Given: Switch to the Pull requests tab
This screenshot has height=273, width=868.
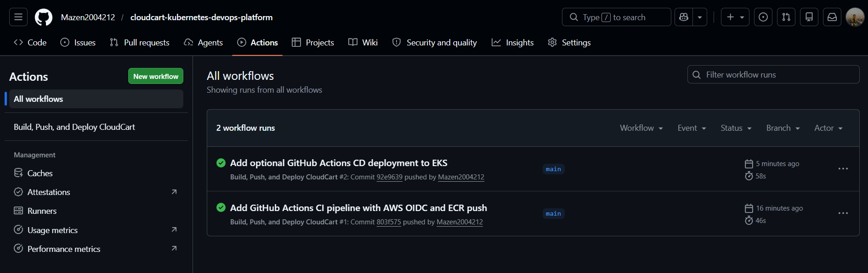Looking at the screenshot, I should click(140, 43).
